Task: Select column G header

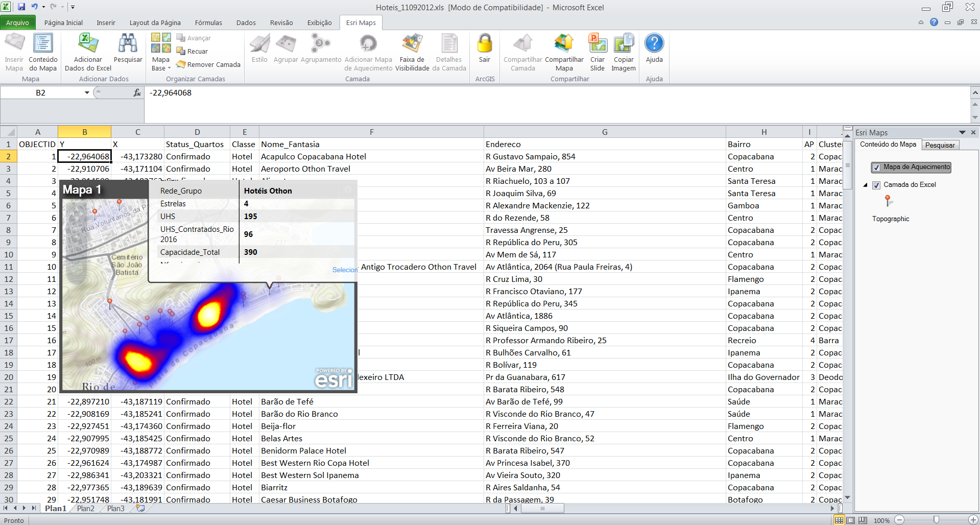Action: [605, 132]
